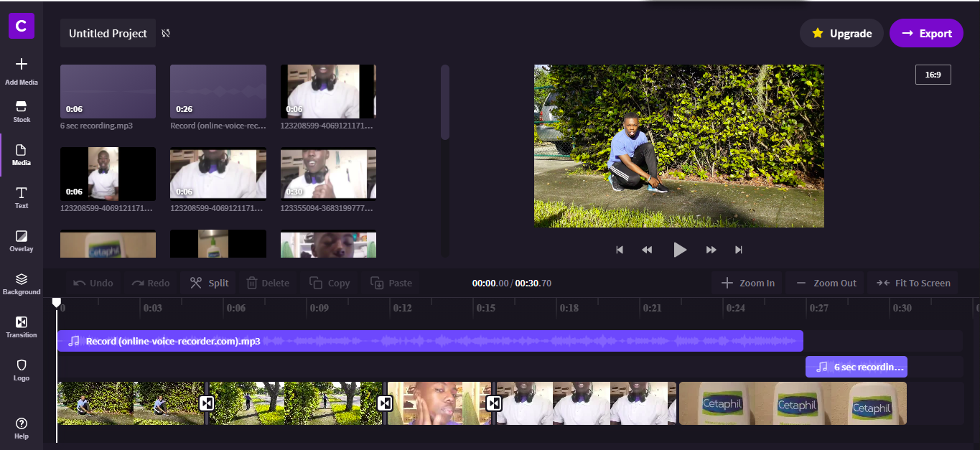This screenshot has width=980, height=450.
Task: Click the first transition icon between hedge clips
Action: [207, 403]
